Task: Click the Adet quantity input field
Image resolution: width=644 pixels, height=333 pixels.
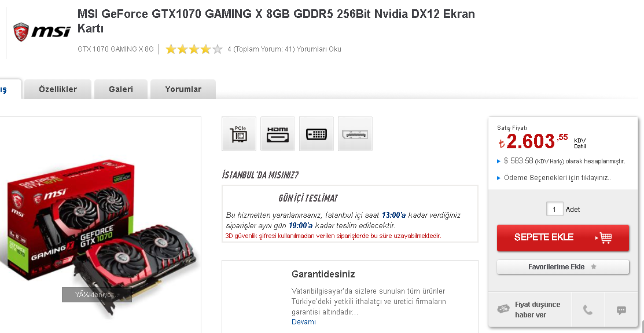Action: [554, 209]
